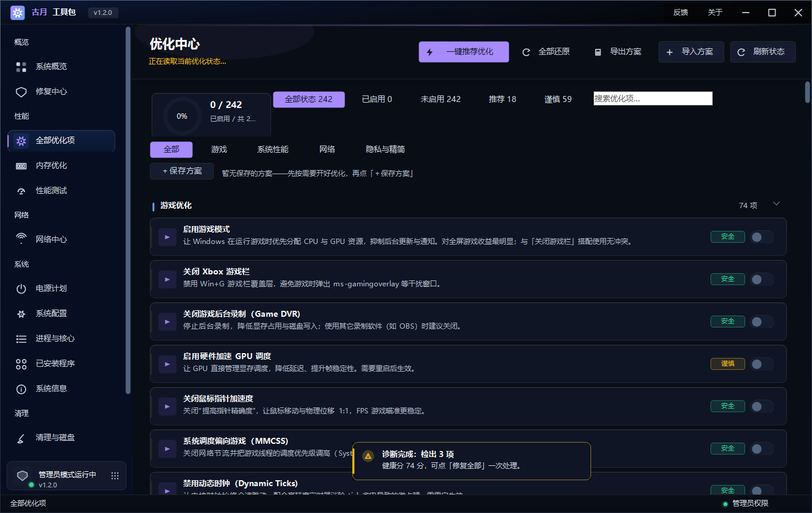Switch to 系统性能 category tab
Screen dimensions: 812x513
pyautogui.click(x=273, y=149)
